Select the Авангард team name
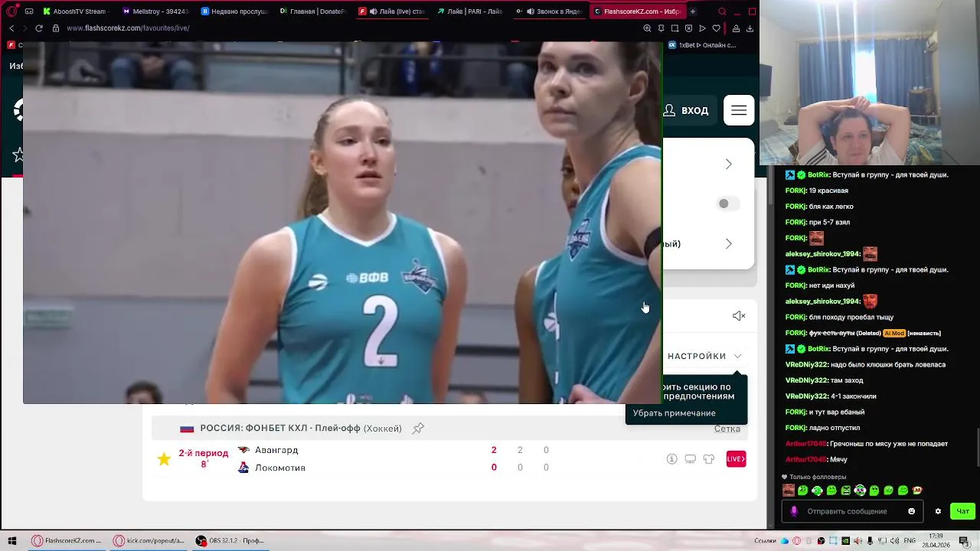The height and width of the screenshot is (551, 980). [276, 450]
